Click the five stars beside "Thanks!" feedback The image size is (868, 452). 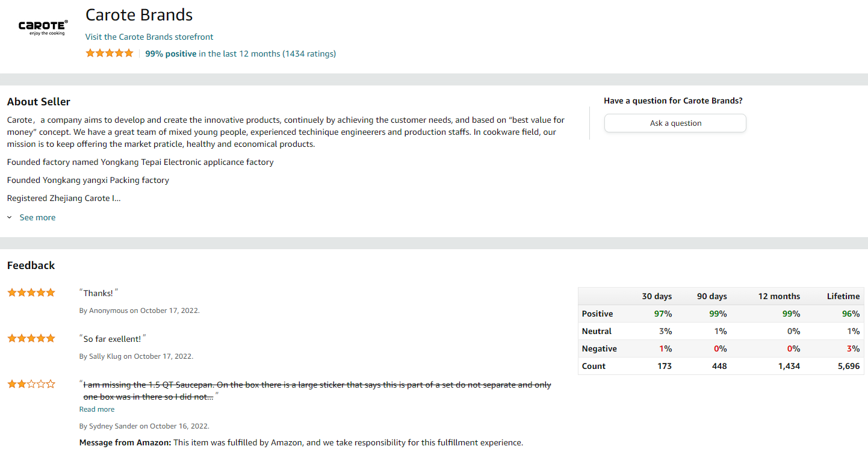tap(31, 293)
